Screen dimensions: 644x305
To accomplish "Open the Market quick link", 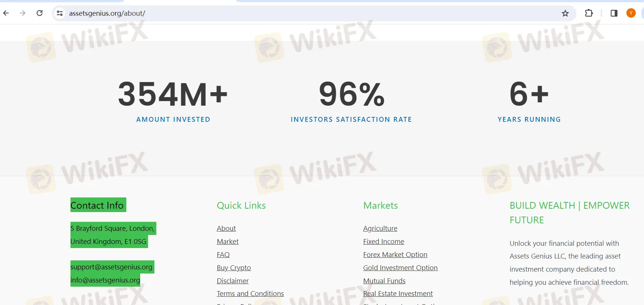I will pos(228,241).
